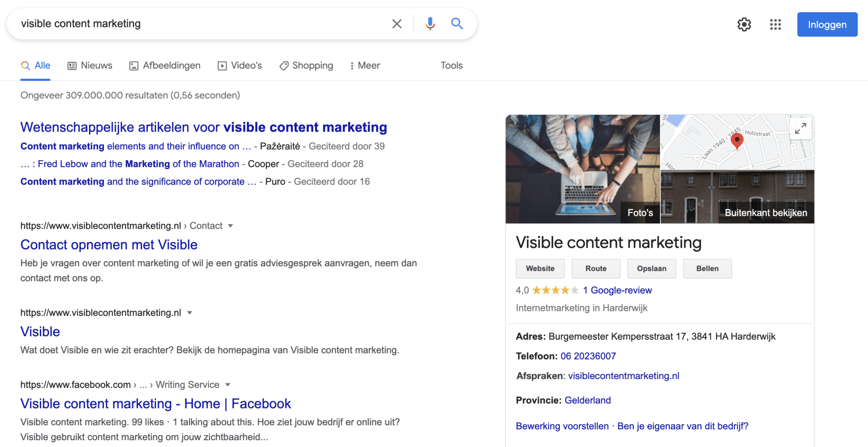
Task: Open the Contact opnemen met Visible result
Action: [x=109, y=245]
